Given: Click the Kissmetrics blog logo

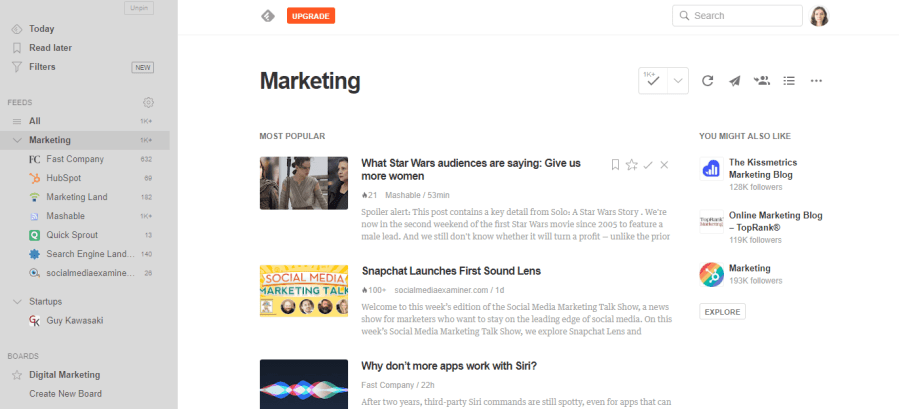Looking at the screenshot, I should tap(712, 169).
